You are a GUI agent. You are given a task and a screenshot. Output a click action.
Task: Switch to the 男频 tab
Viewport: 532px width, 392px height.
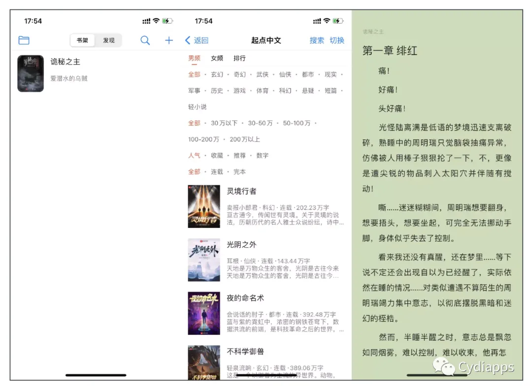tap(195, 58)
